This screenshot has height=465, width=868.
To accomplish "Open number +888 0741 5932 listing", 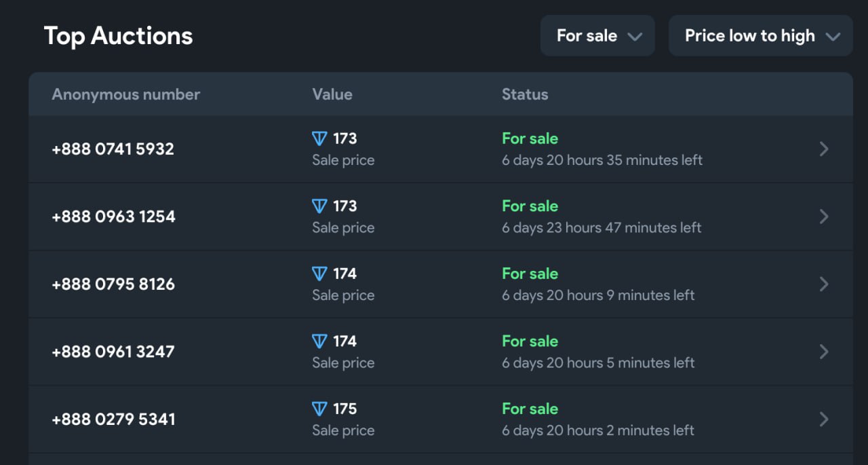I will [113, 149].
